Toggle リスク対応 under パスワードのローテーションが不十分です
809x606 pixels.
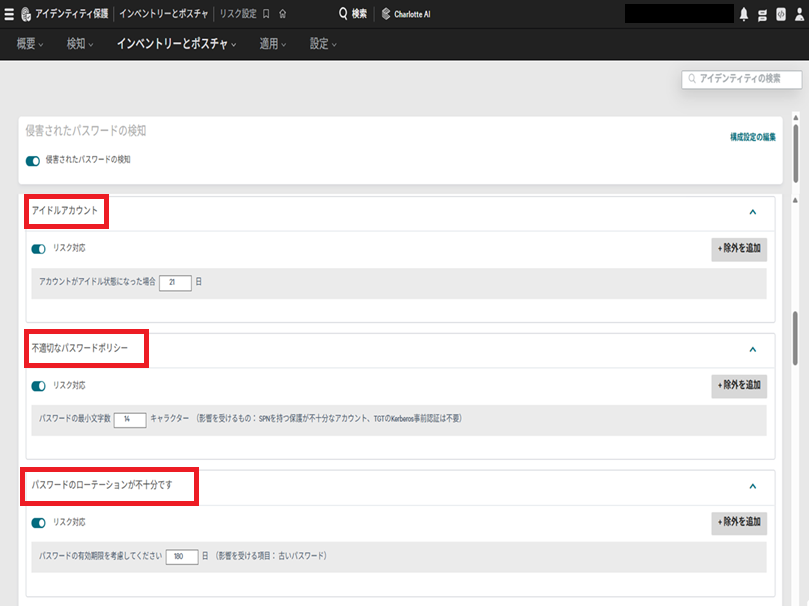(39, 523)
